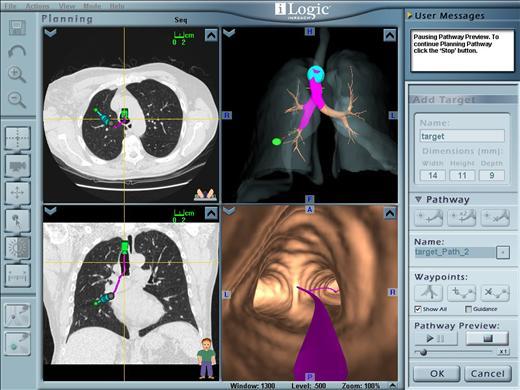This screenshot has width=520, height=390.
Task: Stop the Pathway Preview
Action: (x=487, y=338)
